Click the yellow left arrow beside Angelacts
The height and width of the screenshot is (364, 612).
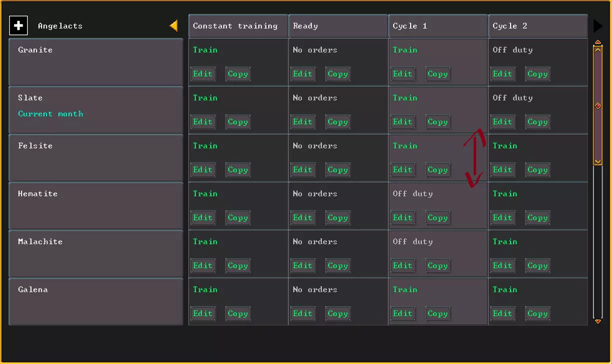pos(174,25)
